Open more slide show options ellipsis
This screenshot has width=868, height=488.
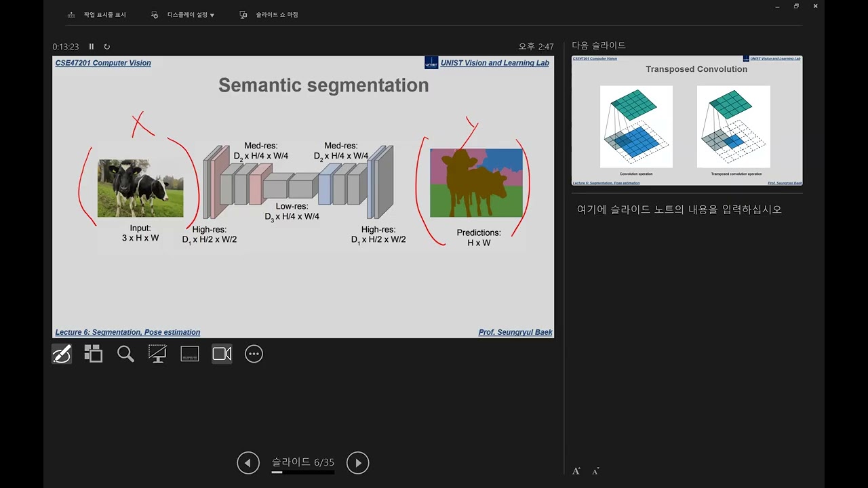(x=254, y=354)
